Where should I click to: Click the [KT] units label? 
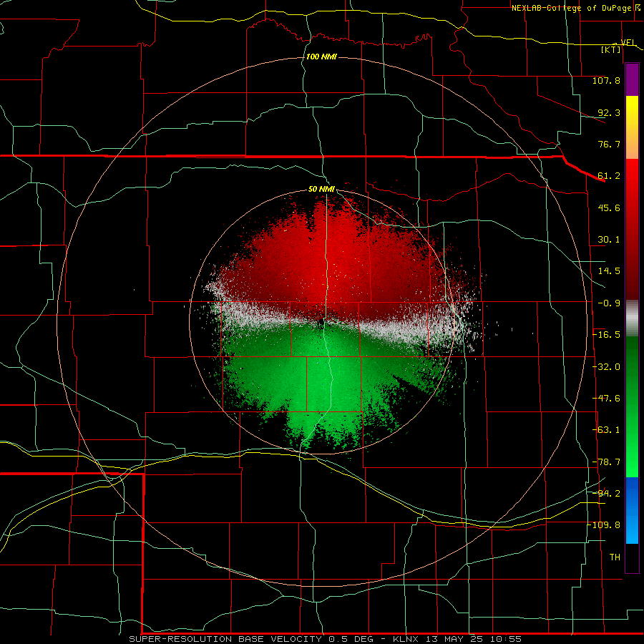coord(611,49)
